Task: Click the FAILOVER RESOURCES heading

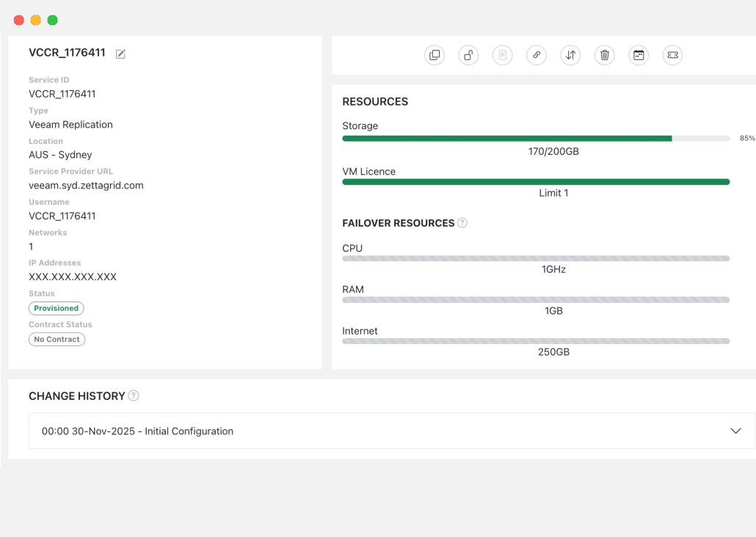Action: click(x=399, y=223)
